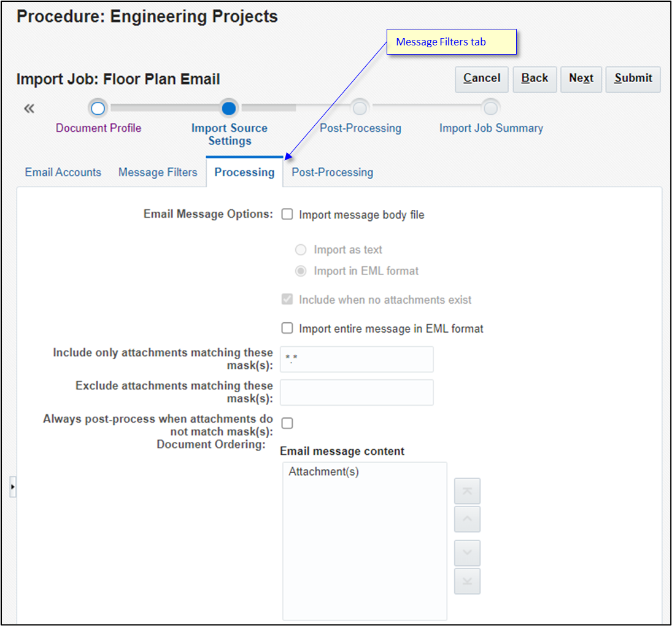
Task: Collapse the wizard train navigation
Action: (29, 108)
